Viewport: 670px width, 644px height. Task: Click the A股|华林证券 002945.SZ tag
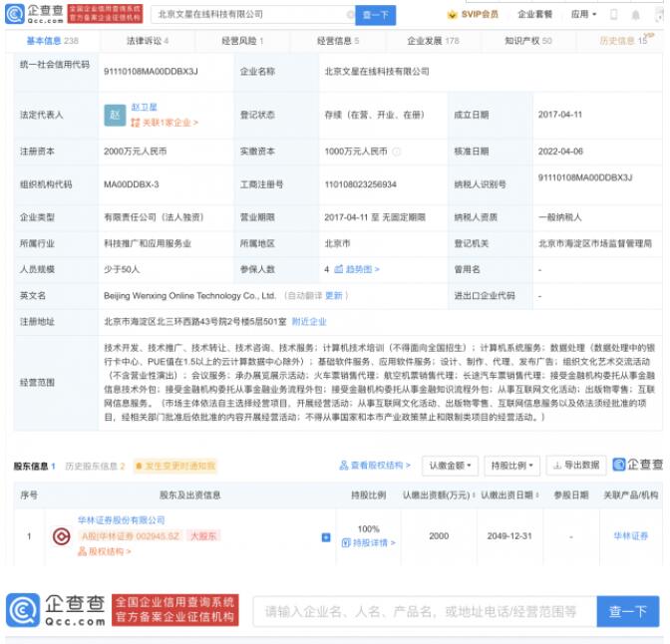131,536
